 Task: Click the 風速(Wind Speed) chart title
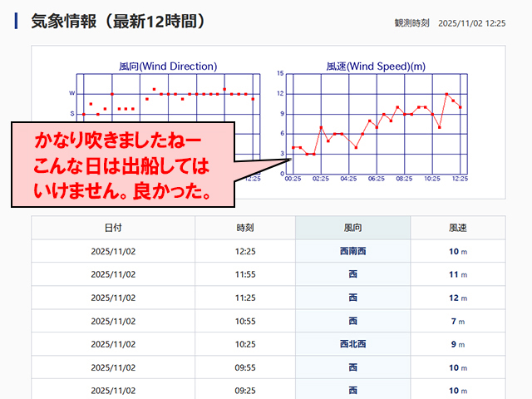376,66
